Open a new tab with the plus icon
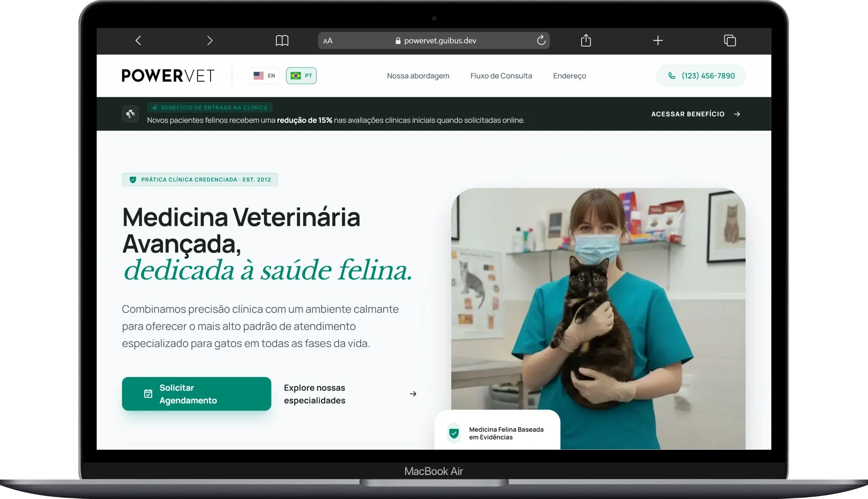Screen dimensions: 868x499 coord(657,40)
